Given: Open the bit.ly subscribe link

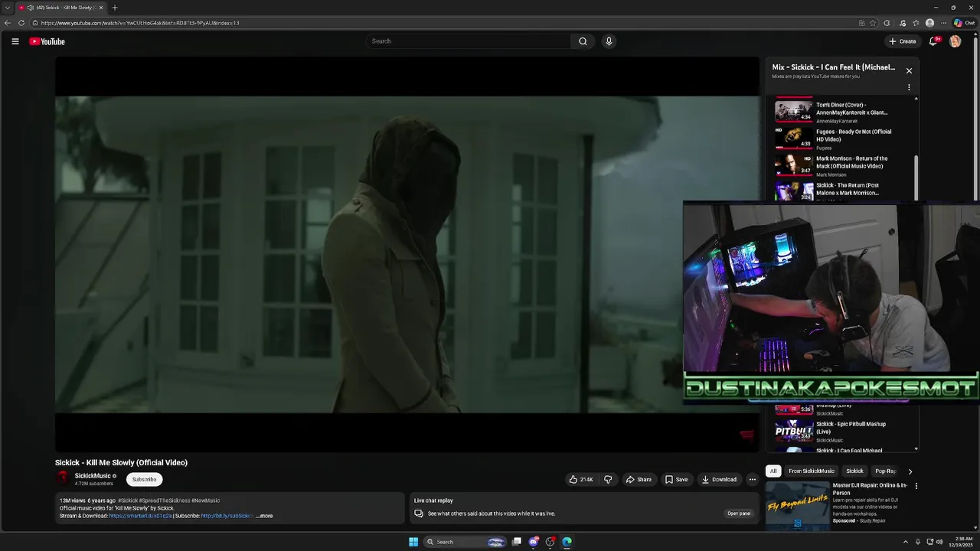Looking at the screenshot, I should (x=227, y=516).
